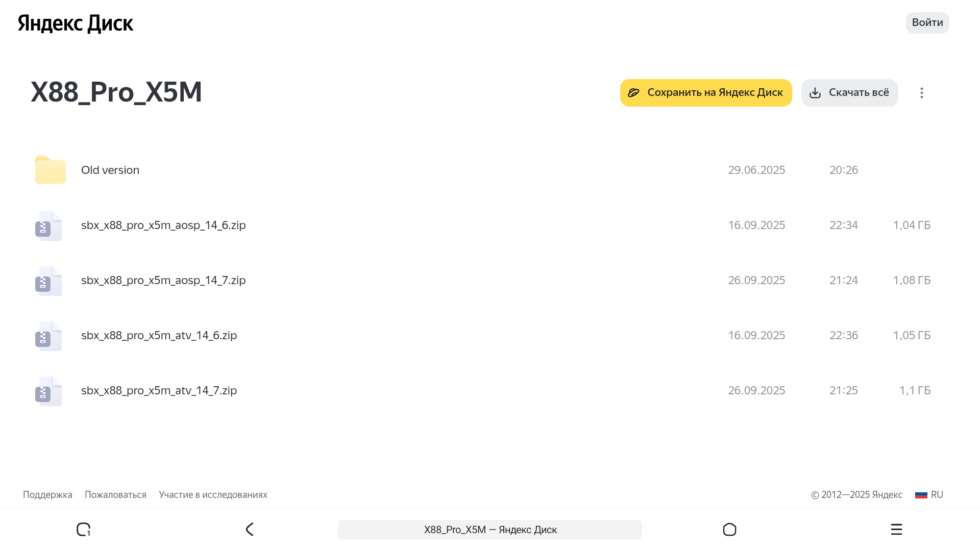Viewport: 980px width, 551px height.
Task: Click the address bar showing X88_Pro_X5M
Action: [489, 530]
